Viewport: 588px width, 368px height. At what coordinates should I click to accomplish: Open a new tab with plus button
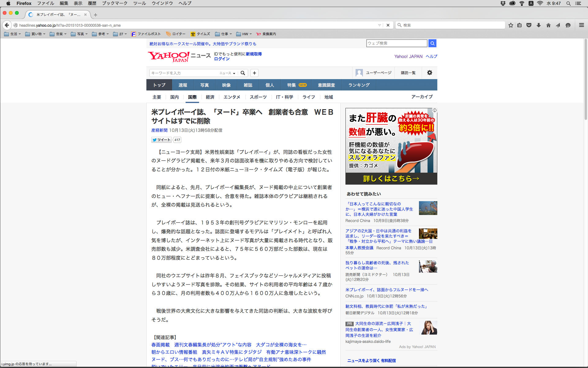click(96, 15)
